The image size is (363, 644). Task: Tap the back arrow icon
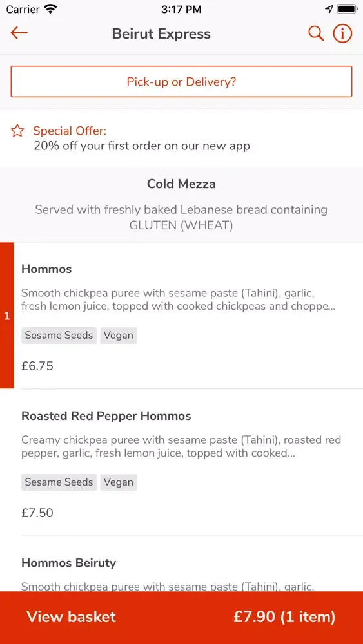pyautogui.click(x=19, y=33)
